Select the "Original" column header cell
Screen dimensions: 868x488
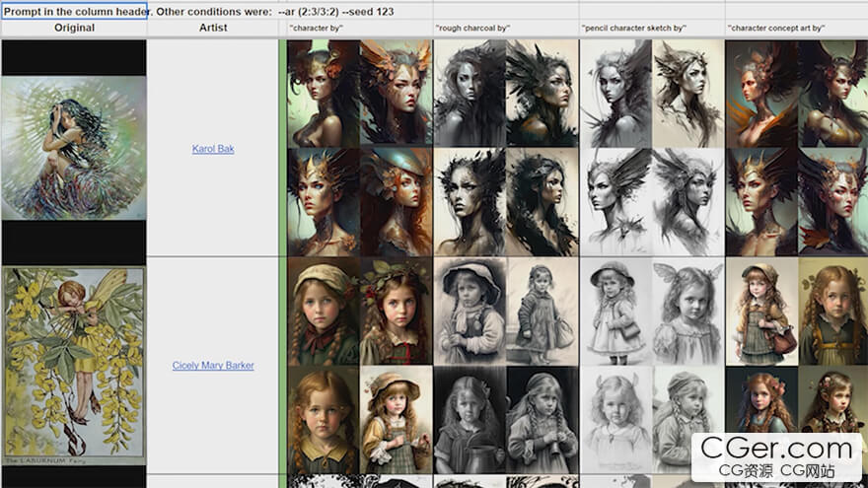click(x=74, y=28)
